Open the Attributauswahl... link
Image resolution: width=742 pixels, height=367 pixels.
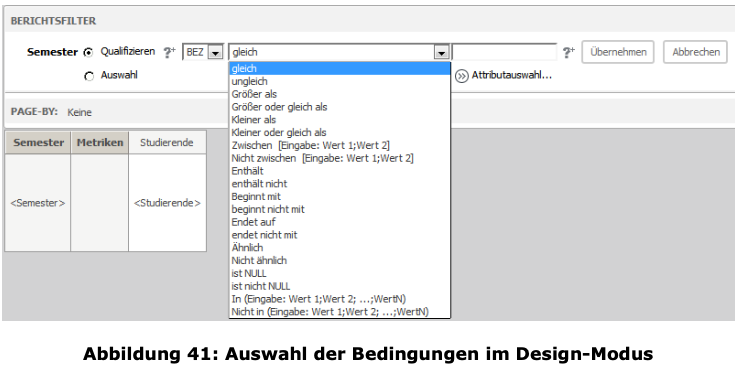tap(512, 75)
